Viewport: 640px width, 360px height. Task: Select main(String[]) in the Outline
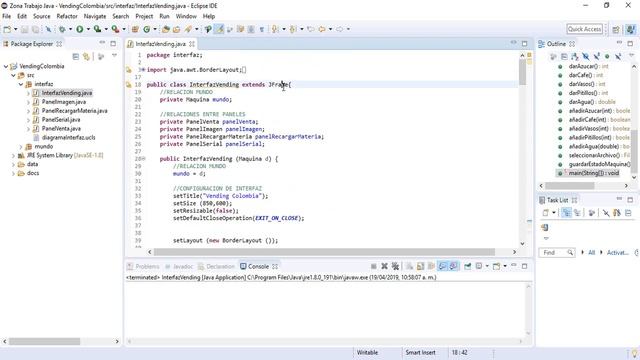(x=594, y=173)
